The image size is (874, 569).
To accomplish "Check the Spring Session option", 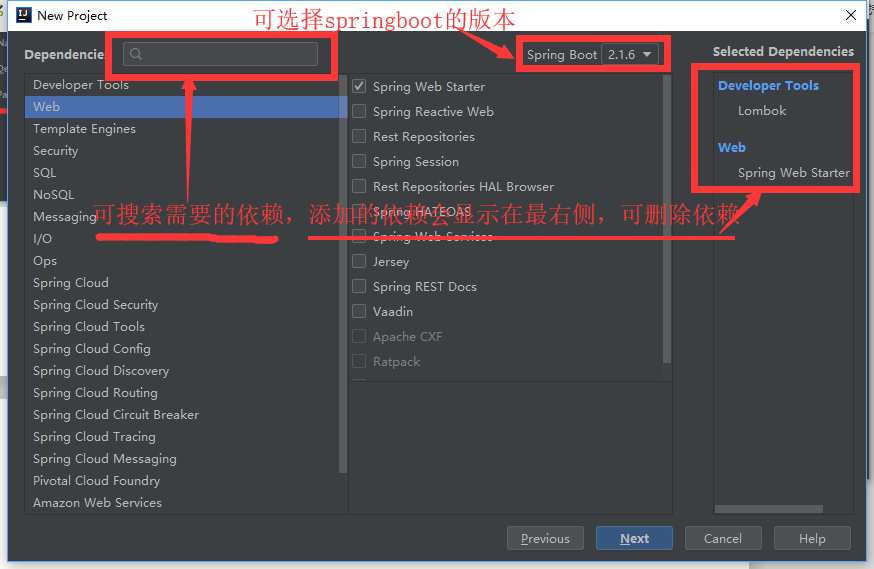I will 359,162.
